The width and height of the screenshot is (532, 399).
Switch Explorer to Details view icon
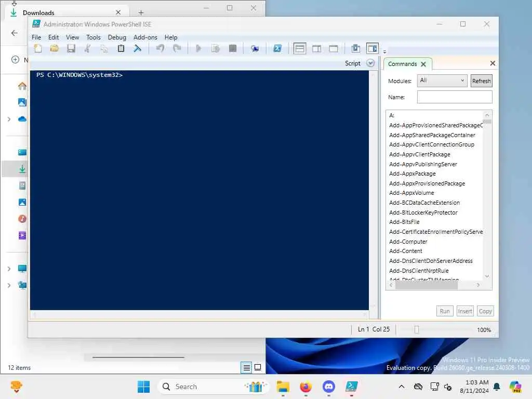pos(246,367)
